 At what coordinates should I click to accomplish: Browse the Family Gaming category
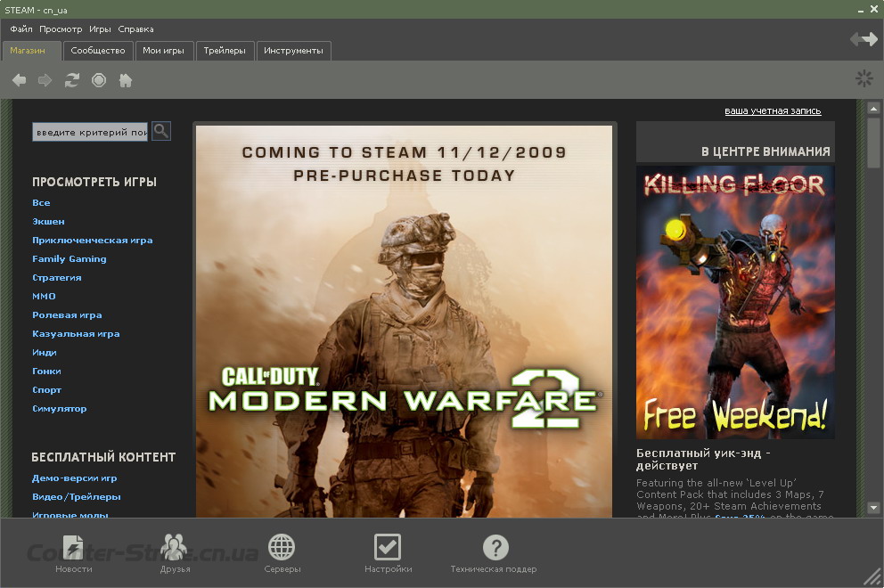click(70, 258)
